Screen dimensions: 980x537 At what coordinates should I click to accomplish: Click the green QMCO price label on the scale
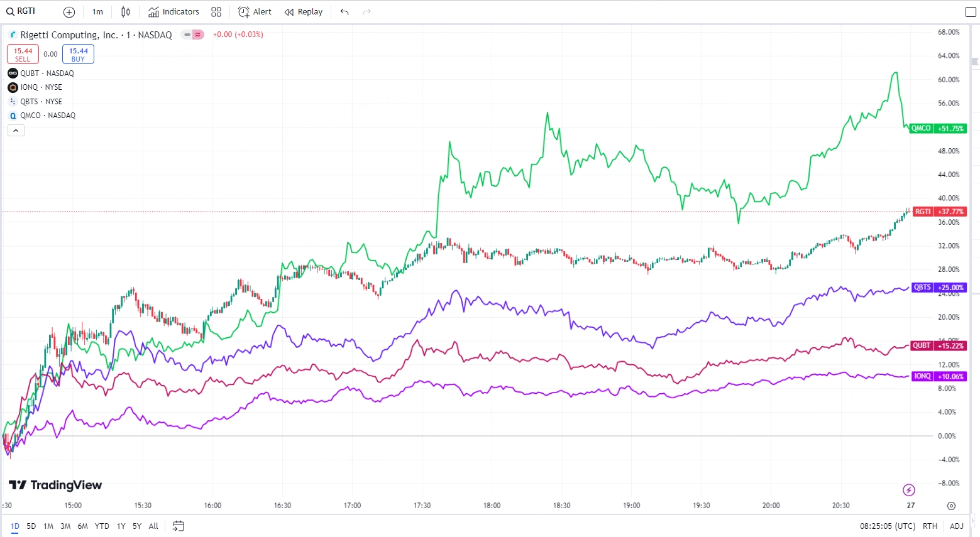(x=937, y=128)
